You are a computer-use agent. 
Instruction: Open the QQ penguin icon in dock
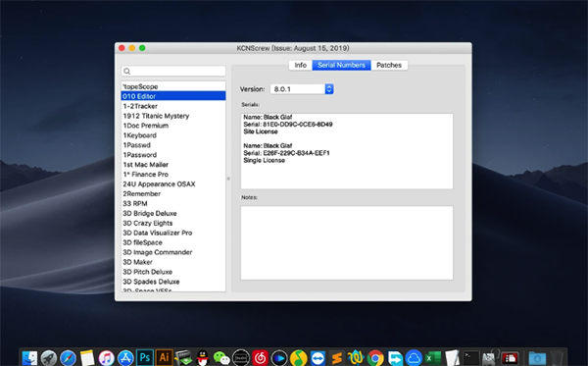coord(203,358)
